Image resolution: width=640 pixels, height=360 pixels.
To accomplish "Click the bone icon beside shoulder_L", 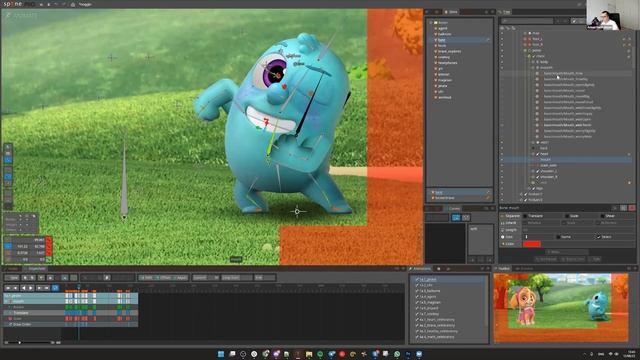I will pos(538,171).
